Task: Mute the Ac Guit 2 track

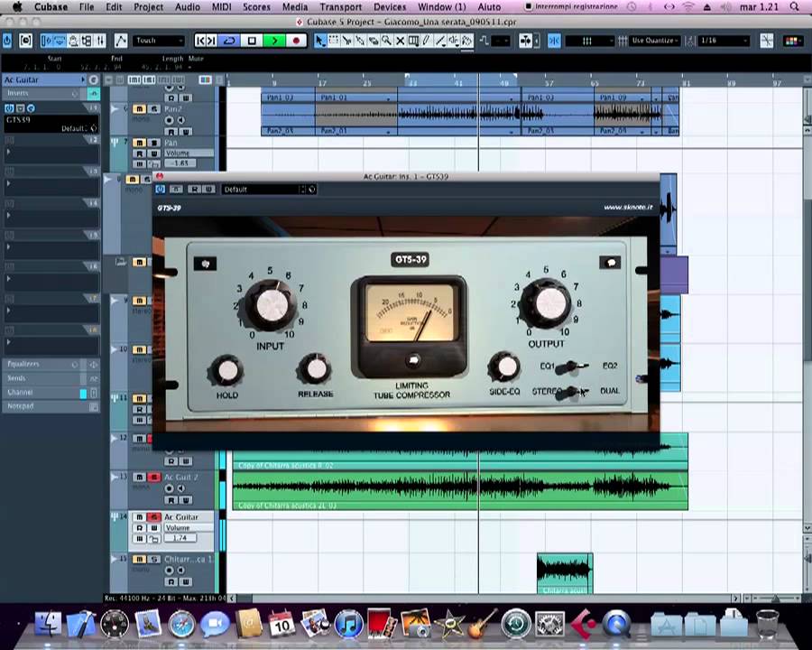Action: pyautogui.click(x=139, y=477)
